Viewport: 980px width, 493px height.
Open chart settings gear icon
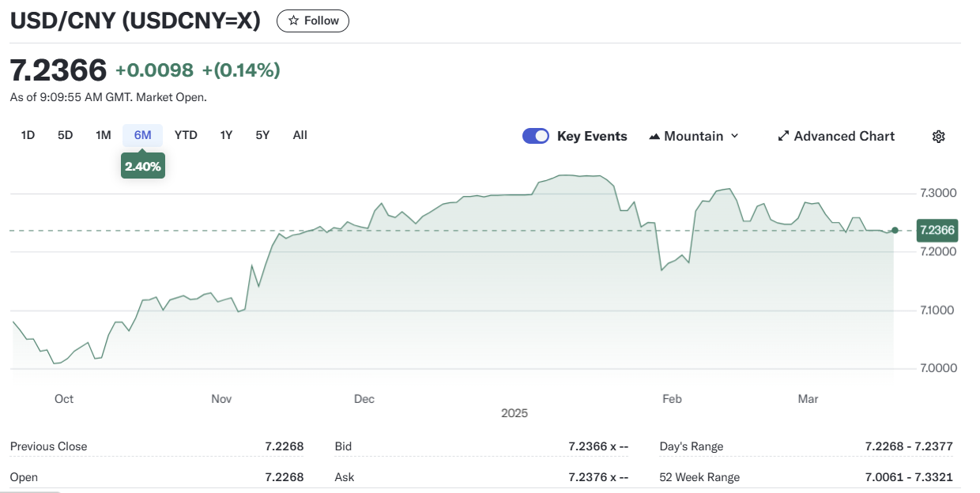coord(938,137)
